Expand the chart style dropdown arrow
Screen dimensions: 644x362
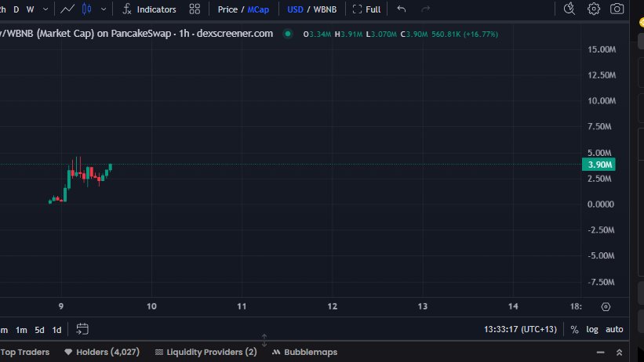click(104, 9)
